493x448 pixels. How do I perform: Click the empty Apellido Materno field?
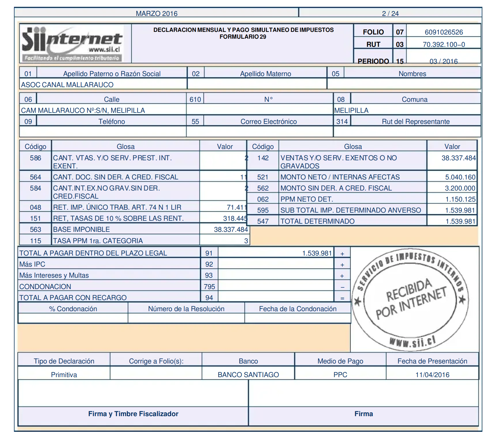[257, 84]
